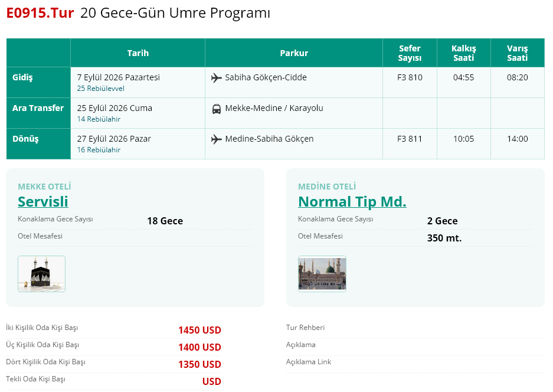Click 'Tekli Oda Kişi Başı' label

[35, 379]
